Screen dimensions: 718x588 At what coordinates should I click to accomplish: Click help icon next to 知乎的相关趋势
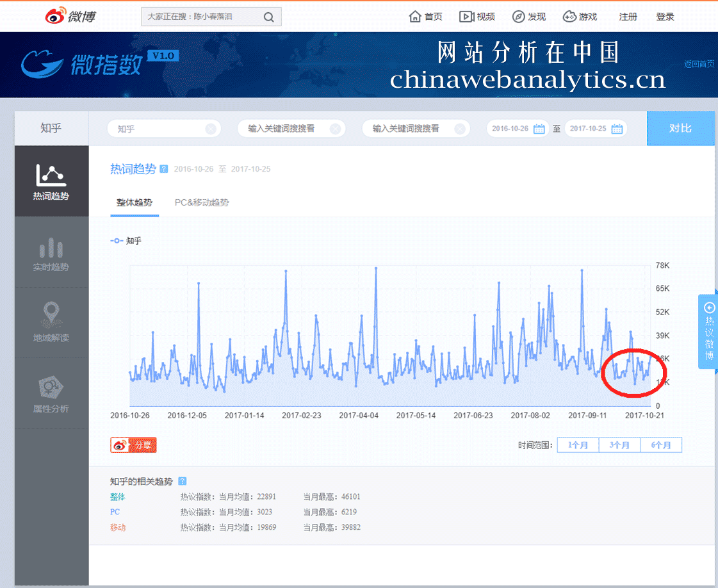[x=183, y=481]
